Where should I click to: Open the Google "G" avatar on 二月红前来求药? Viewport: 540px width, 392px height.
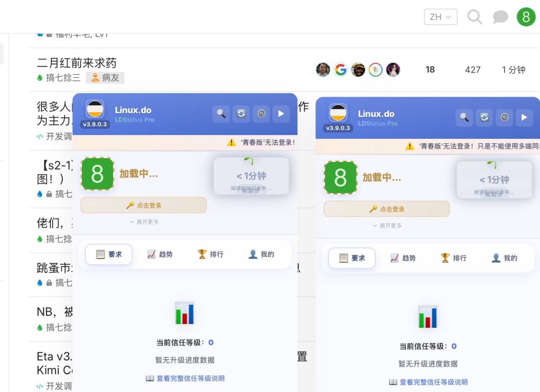click(340, 70)
